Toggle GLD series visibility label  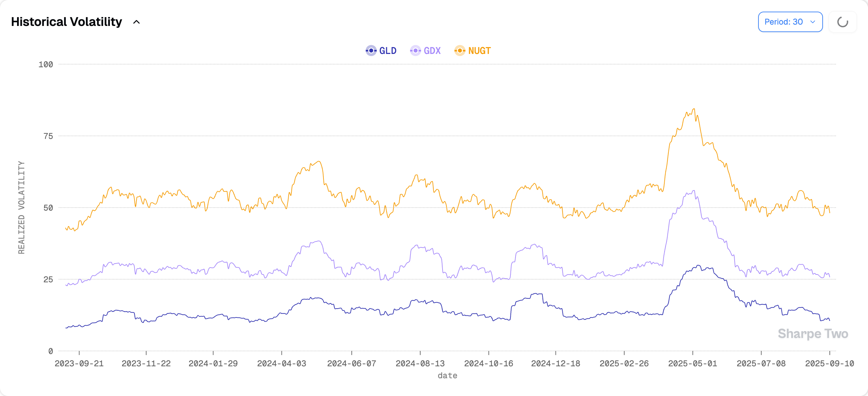(x=388, y=51)
